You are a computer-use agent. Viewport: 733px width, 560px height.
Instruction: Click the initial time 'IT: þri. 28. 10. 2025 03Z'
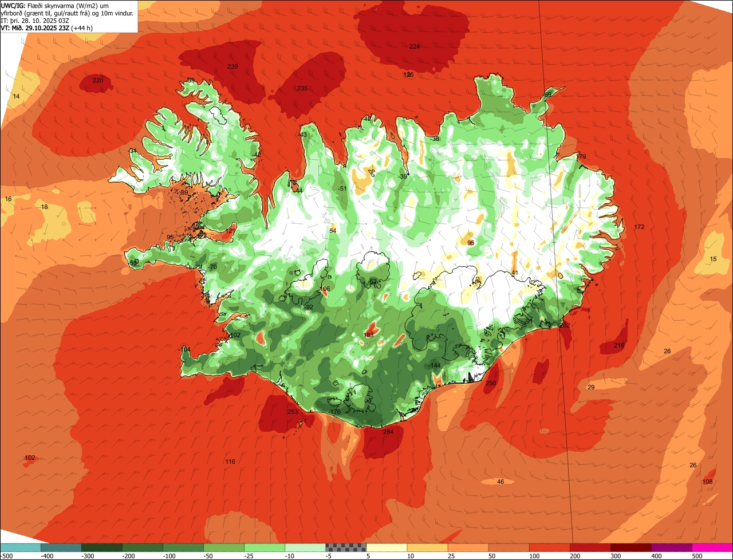(x=34, y=20)
